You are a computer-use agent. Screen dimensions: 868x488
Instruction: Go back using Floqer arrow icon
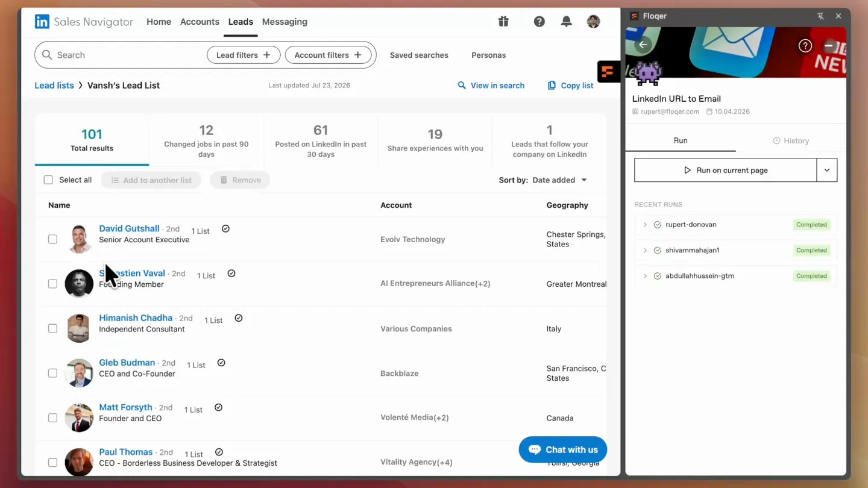[643, 45]
